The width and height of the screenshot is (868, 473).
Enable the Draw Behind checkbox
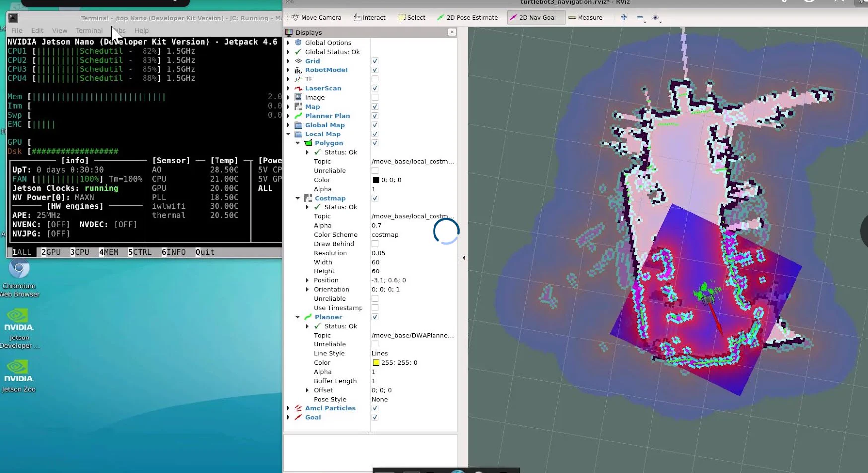[375, 244]
